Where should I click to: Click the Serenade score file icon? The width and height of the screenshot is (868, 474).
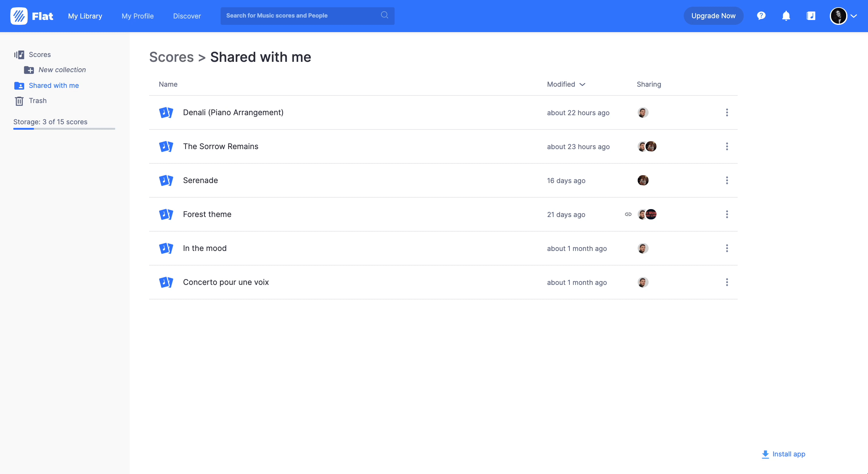pyautogui.click(x=166, y=181)
